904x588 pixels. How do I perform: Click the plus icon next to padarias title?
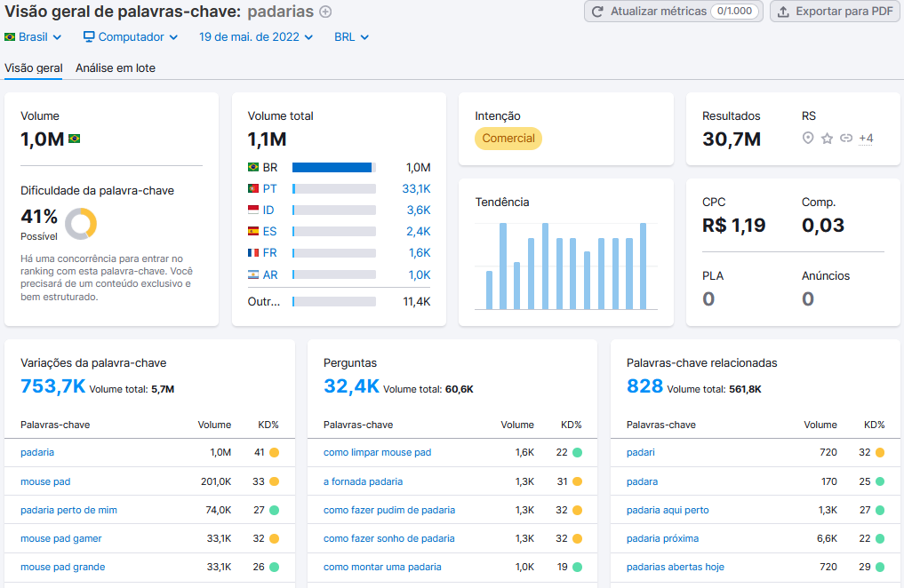(325, 12)
